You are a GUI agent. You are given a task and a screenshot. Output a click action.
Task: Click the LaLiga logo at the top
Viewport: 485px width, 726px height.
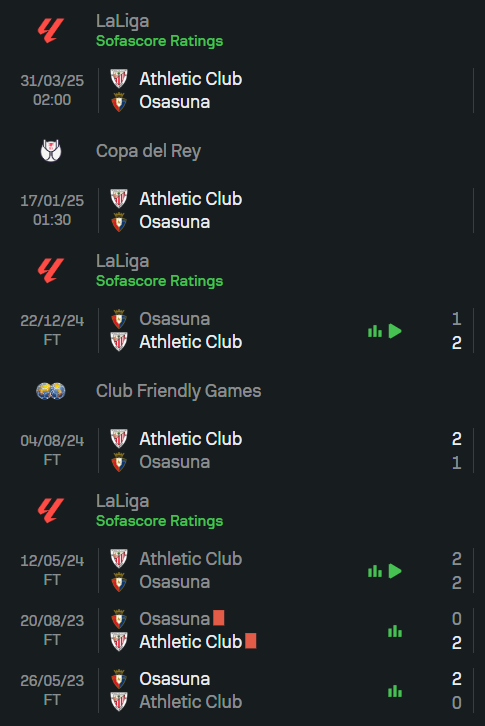50,31
